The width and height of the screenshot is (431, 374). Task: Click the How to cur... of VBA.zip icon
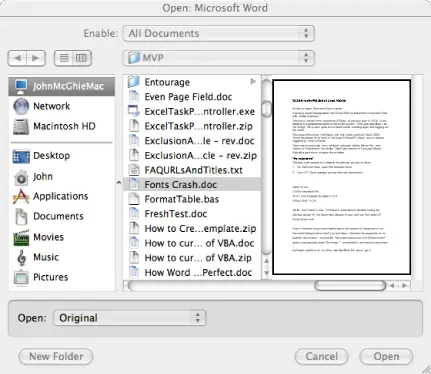(134, 258)
